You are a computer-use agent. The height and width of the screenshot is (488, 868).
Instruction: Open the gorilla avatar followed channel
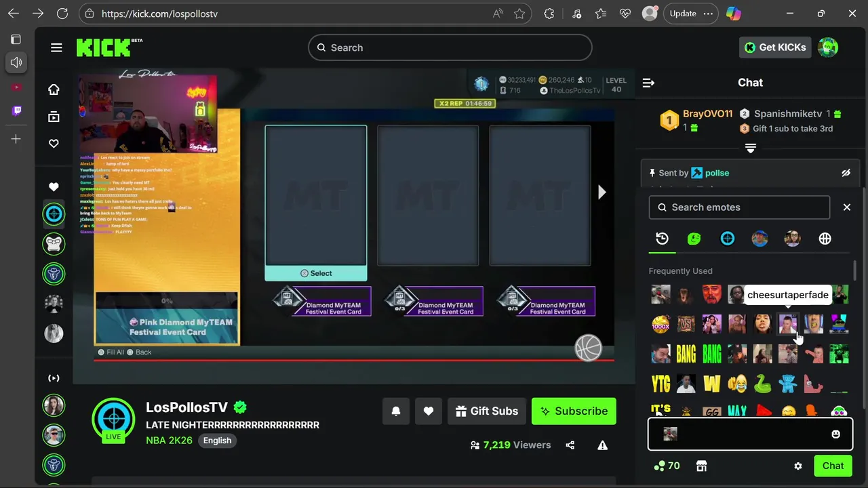[x=54, y=243]
